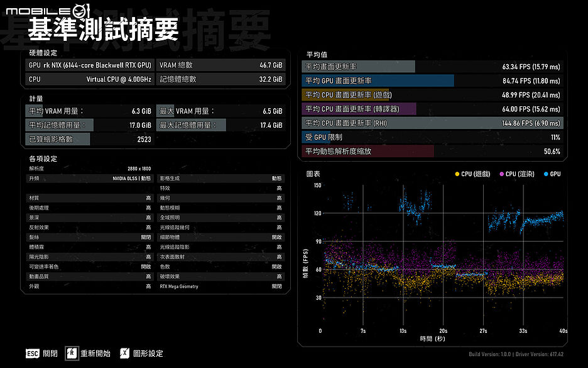Click the 材質 setting row
This screenshot has width=588, height=368.
coord(90,198)
